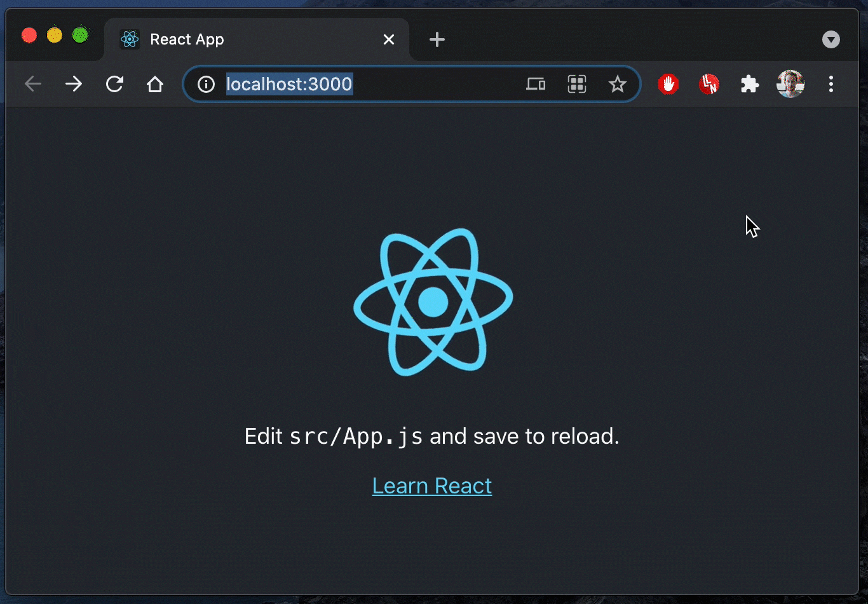
Task: Select the React App tab
Action: click(257, 39)
